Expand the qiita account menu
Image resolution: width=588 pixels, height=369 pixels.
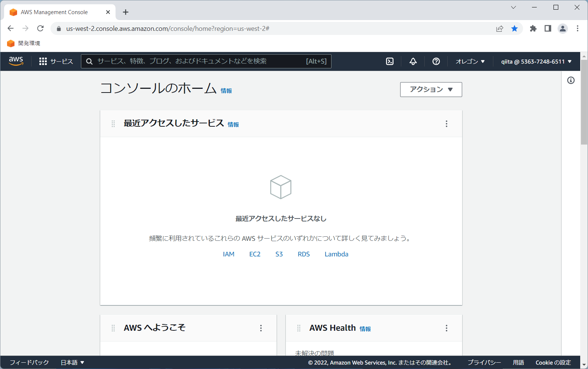point(536,62)
